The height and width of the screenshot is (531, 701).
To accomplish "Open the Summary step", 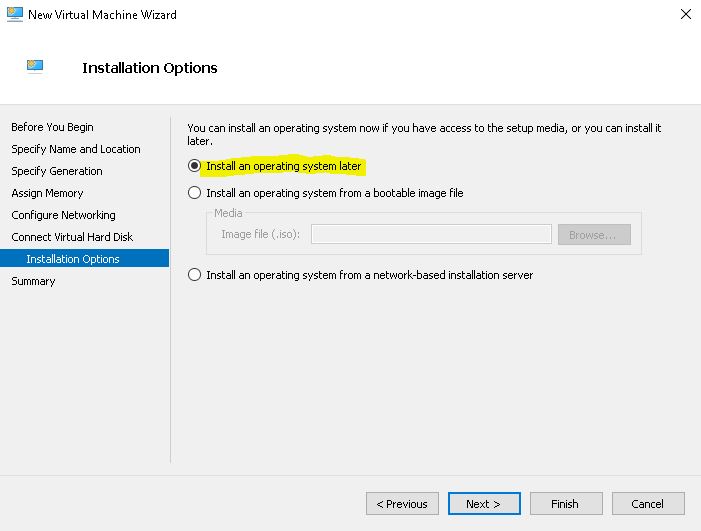I will pos(33,281).
